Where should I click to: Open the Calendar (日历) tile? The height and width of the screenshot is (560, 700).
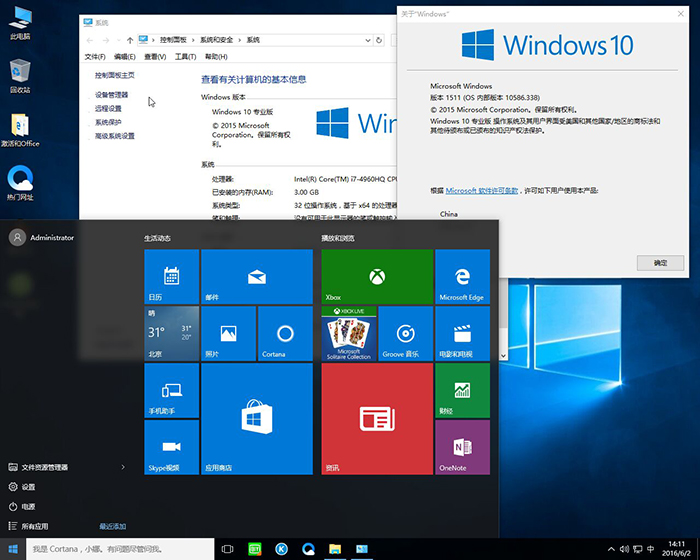[171, 277]
